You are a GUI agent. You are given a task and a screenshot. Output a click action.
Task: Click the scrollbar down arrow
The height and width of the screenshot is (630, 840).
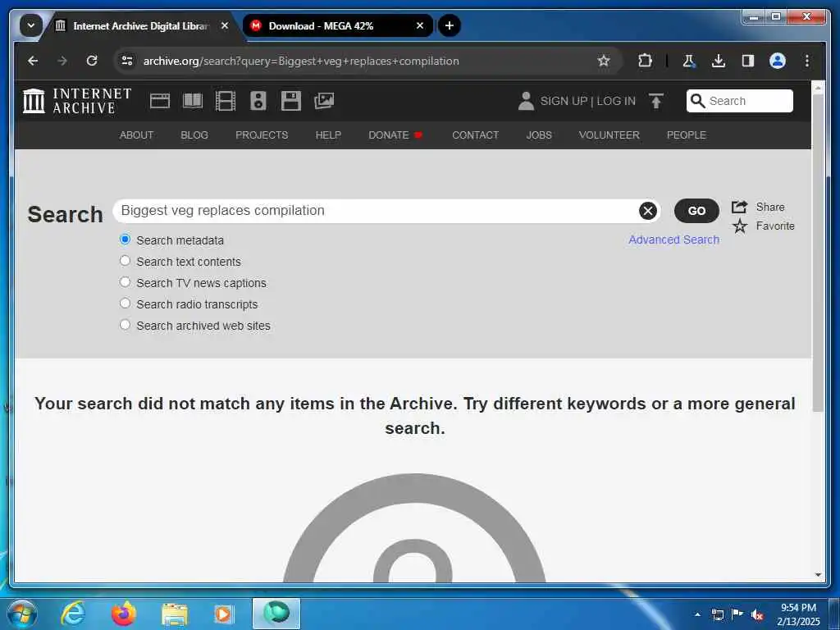[818, 575]
